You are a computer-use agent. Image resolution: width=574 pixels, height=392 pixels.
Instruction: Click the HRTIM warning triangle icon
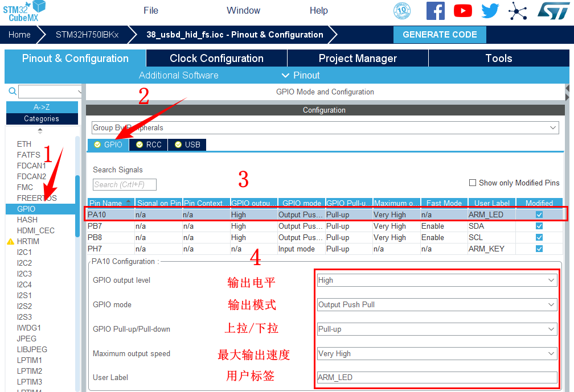[10, 242]
